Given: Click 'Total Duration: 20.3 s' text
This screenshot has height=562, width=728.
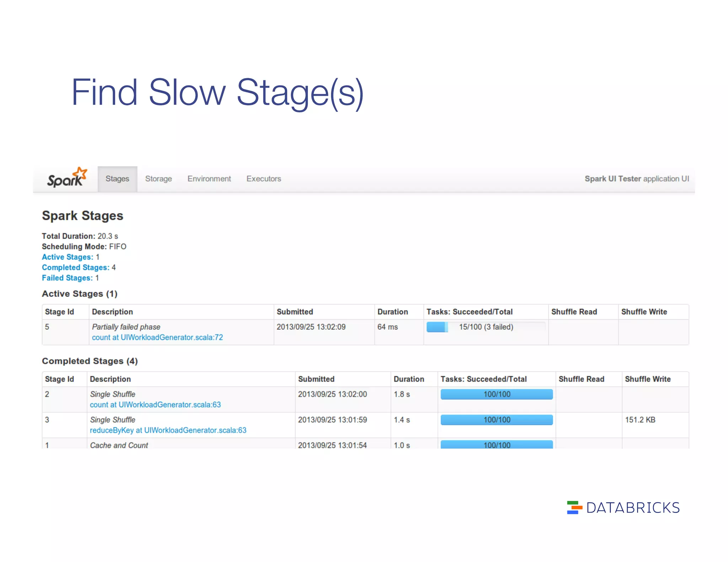Looking at the screenshot, I should (80, 236).
